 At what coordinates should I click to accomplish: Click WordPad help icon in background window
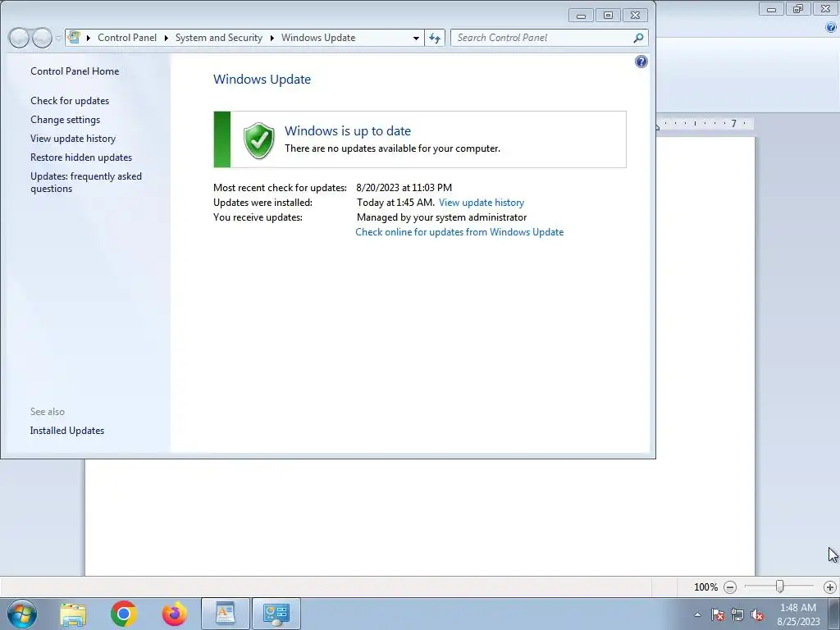coord(832,27)
